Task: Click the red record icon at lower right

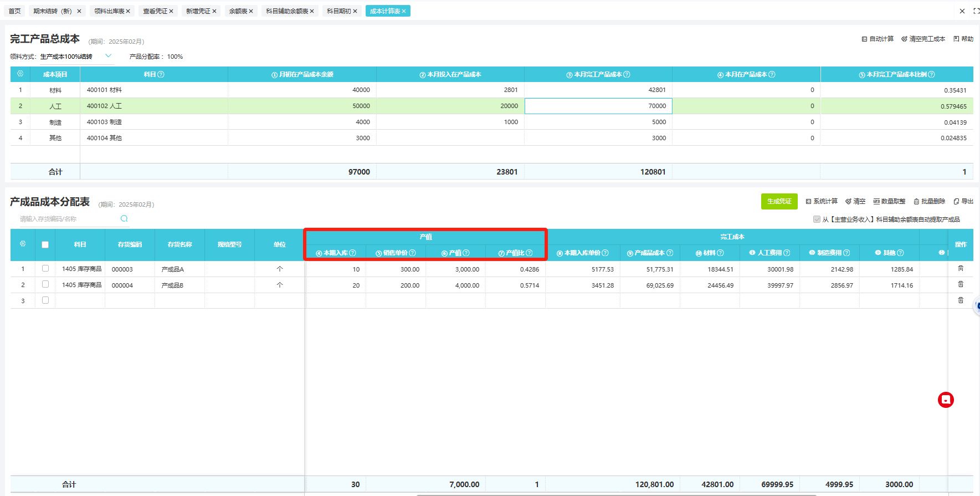Action: pos(946,400)
